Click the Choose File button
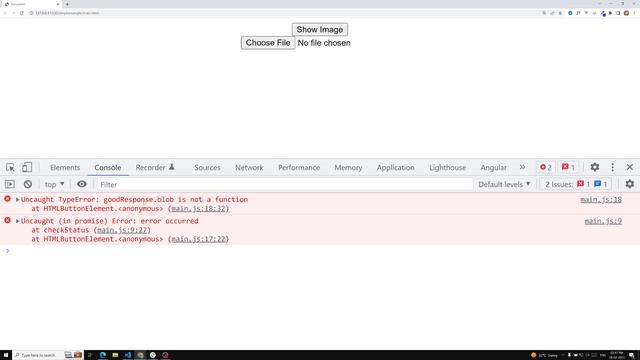Viewport: 640px width, 360px height. pyautogui.click(x=268, y=43)
